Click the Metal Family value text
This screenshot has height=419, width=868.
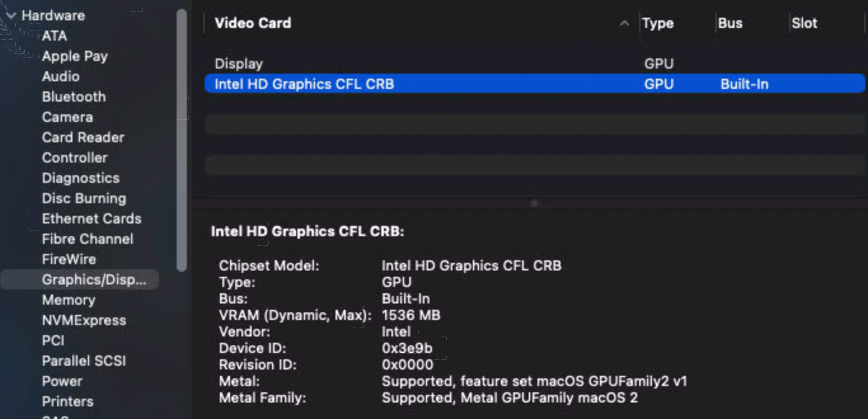click(510, 397)
